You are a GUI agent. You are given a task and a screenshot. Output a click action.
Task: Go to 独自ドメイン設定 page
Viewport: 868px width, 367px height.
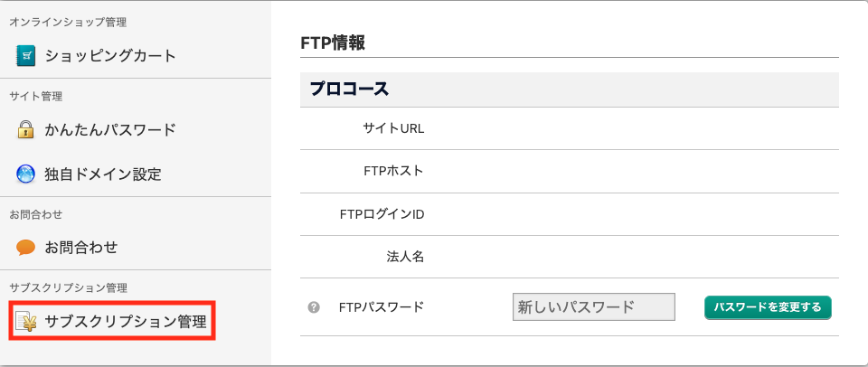click(103, 173)
